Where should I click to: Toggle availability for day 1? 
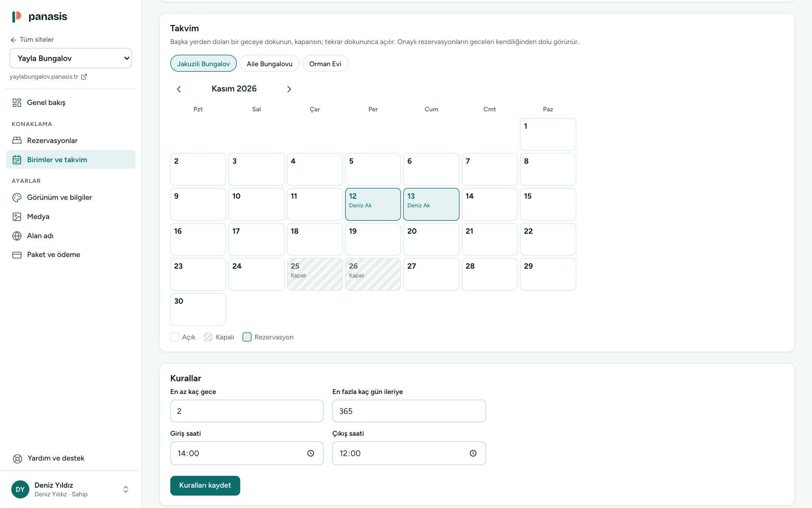point(548,134)
